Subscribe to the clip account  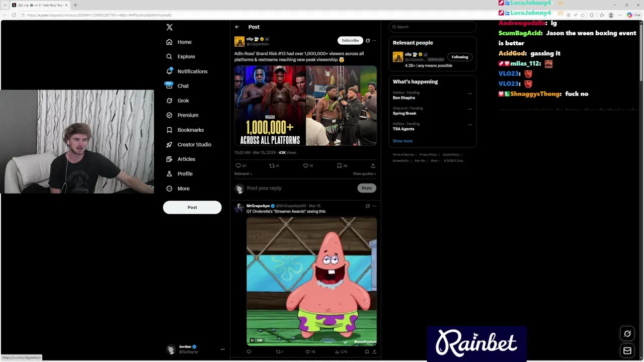pyautogui.click(x=350, y=40)
